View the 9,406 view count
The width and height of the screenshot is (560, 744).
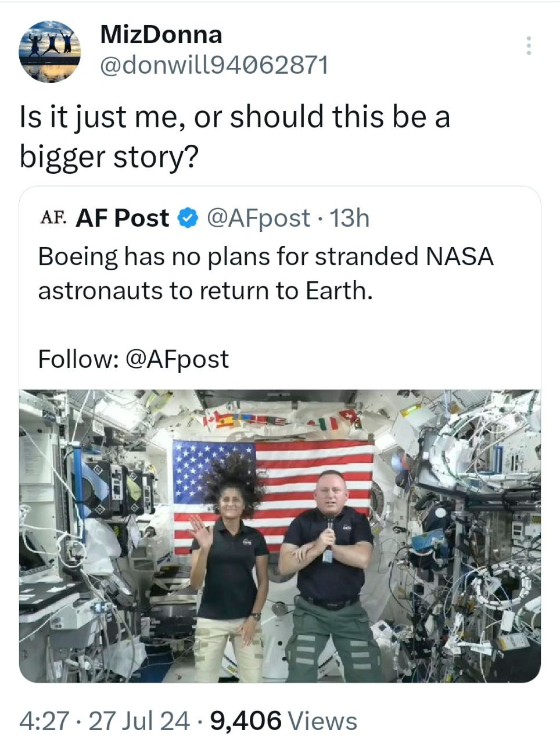tap(245, 721)
